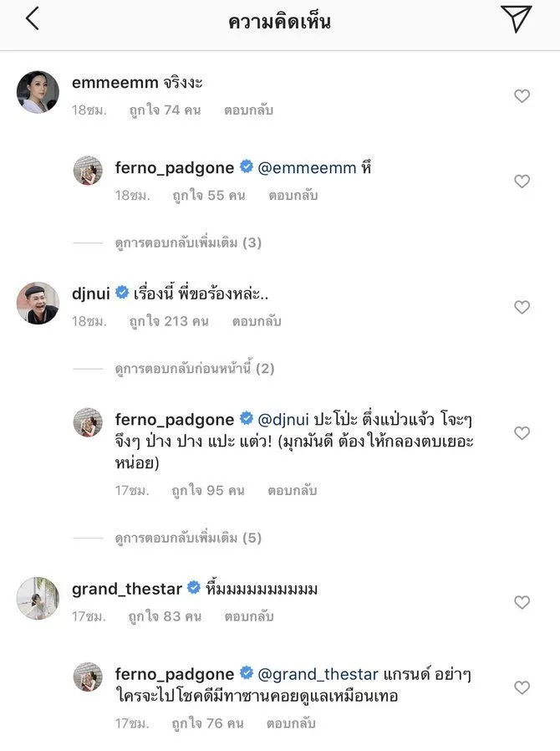Open grand_thestar profile avatar
The height and width of the screenshot is (751, 560).
(38, 598)
